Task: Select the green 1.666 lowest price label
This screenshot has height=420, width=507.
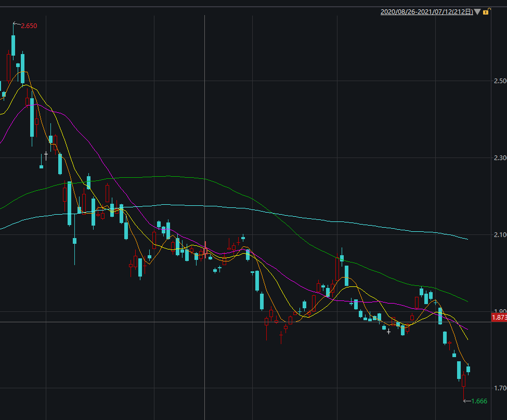Action: pyautogui.click(x=479, y=401)
